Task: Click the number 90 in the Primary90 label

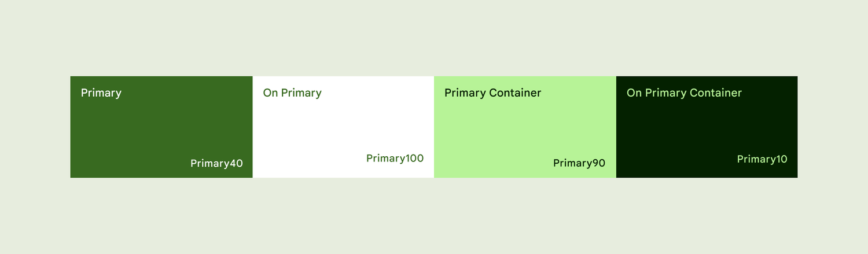Action: tap(599, 164)
